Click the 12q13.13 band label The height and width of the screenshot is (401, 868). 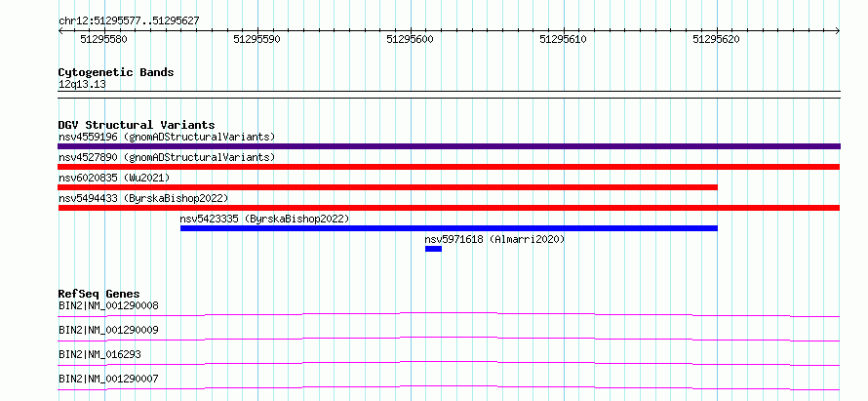82,85
